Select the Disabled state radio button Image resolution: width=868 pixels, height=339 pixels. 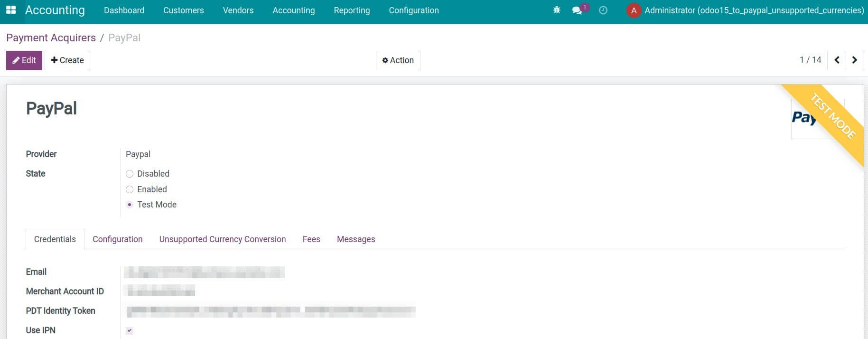pos(130,174)
